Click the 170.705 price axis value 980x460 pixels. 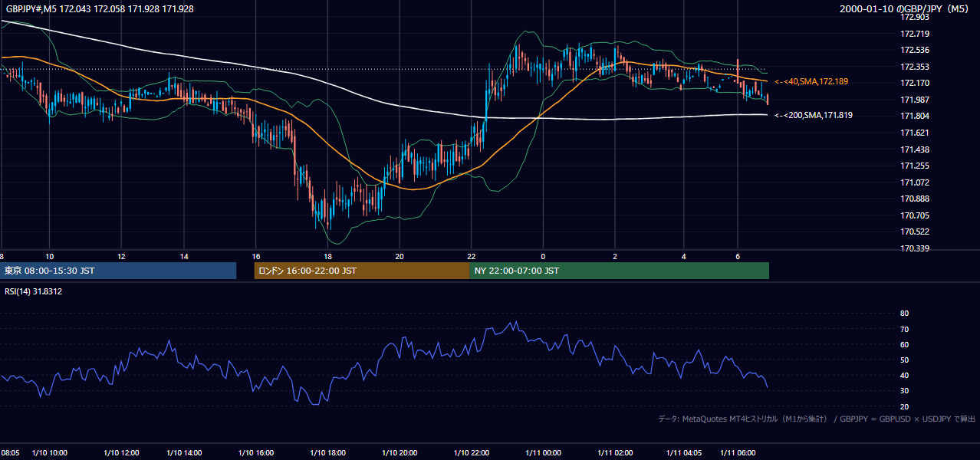coord(915,215)
